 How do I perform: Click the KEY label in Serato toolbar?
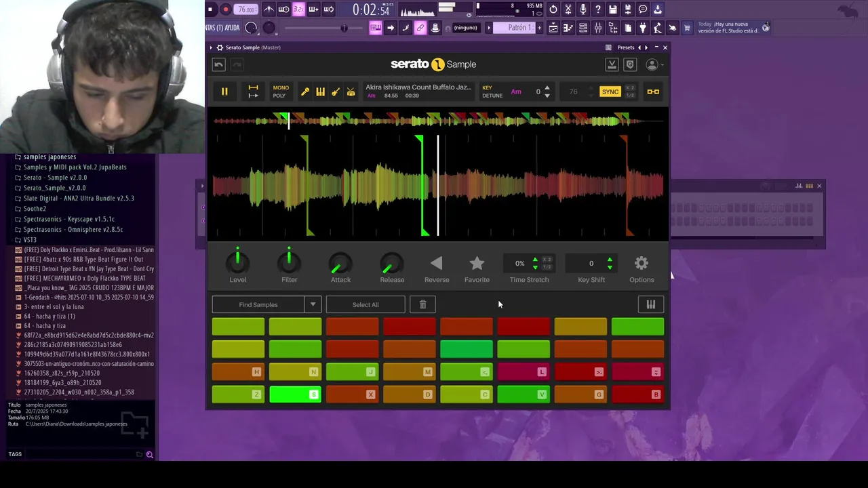click(x=487, y=88)
